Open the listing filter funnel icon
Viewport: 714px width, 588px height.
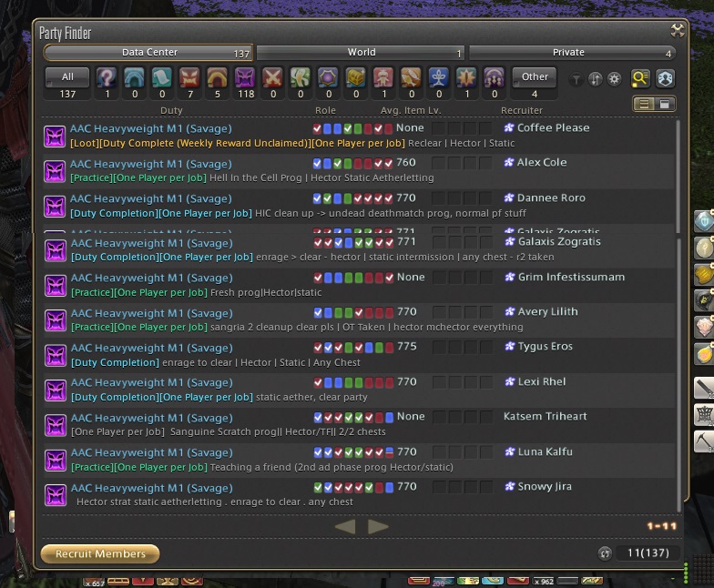point(576,80)
